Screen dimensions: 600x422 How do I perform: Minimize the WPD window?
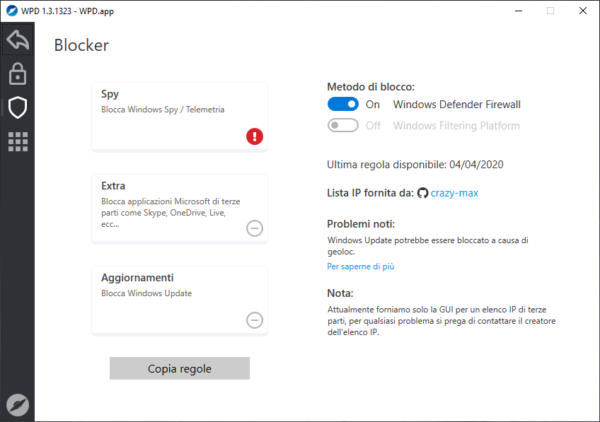[518, 11]
